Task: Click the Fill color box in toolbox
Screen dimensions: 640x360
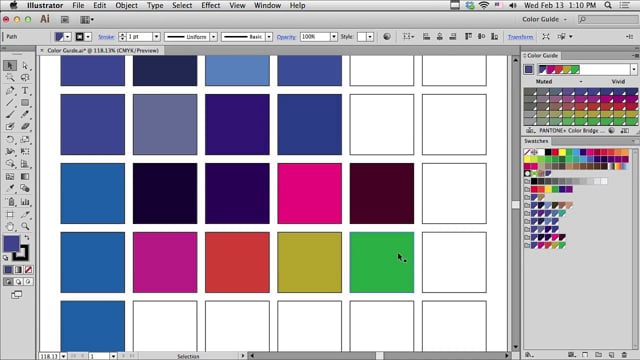Action: click(x=11, y=244)
